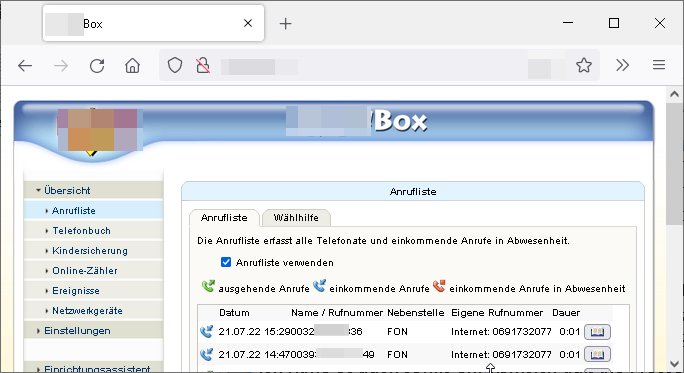Bookmark this page with star icon
This screenshot has width=684, height=373.
tap(584, 65)
